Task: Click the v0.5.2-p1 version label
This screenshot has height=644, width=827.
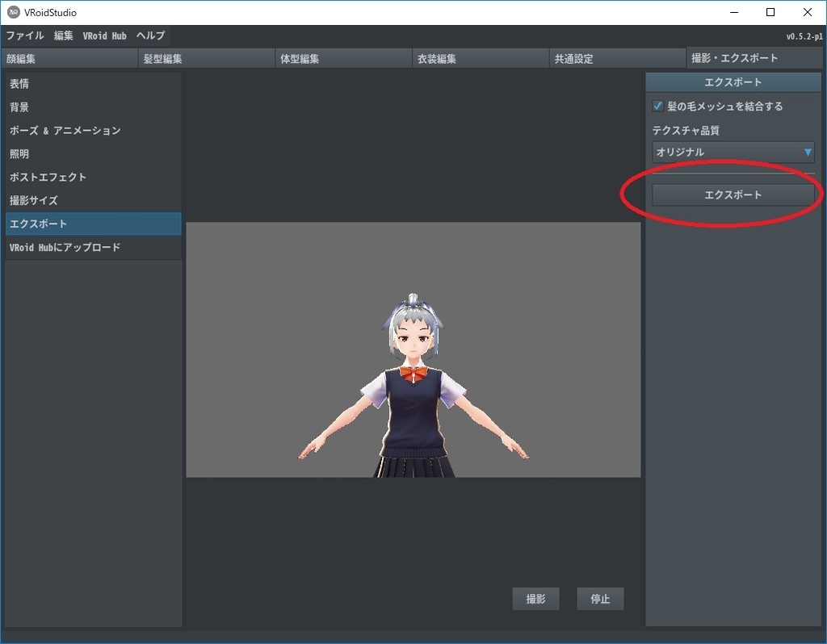Action: pyautogui.click(x=804, y=36)
